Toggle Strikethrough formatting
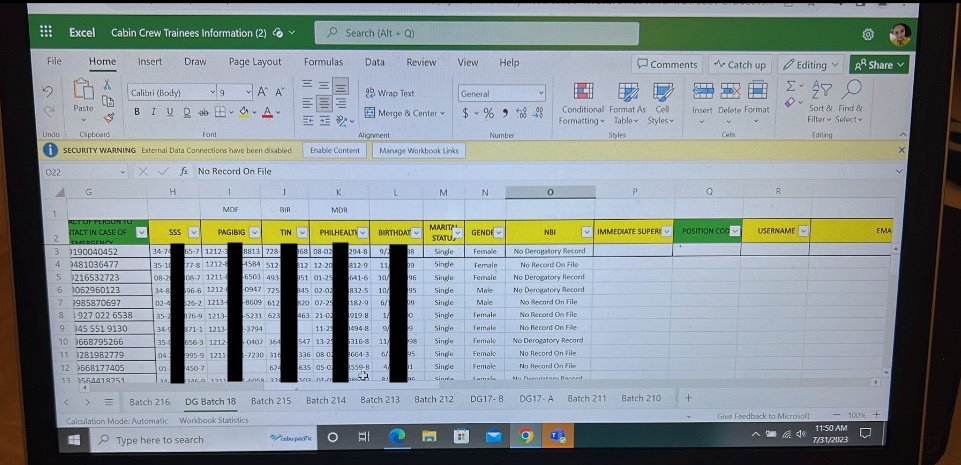The image size is (961, 465). 203,112
